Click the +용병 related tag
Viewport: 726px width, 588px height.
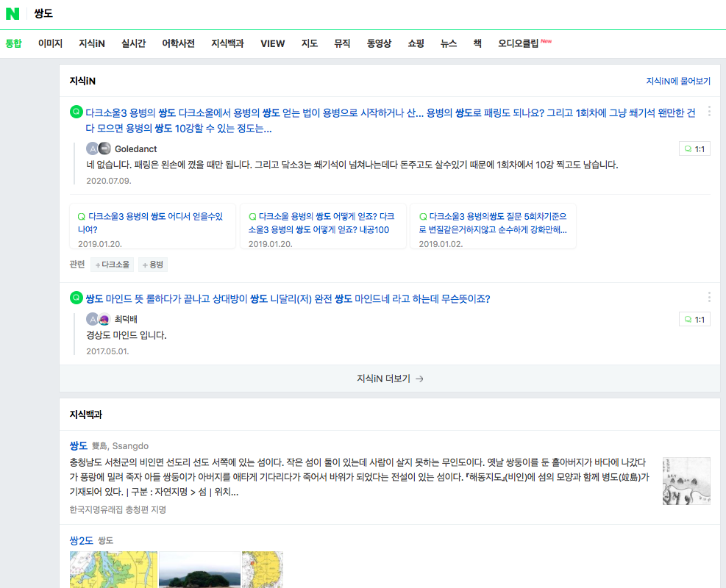point(153,265)
